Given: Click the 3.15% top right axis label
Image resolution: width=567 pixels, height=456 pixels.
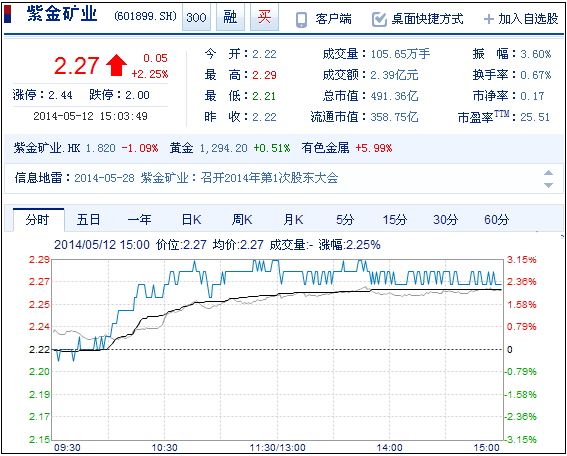Looking at the screenshot, I should coord(522,260).
